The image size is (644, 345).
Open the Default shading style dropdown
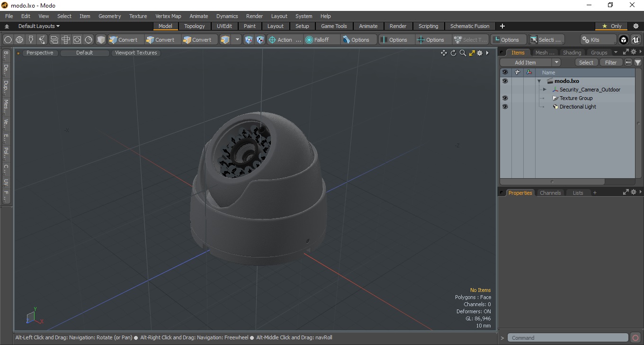click(x=85, y=53)
